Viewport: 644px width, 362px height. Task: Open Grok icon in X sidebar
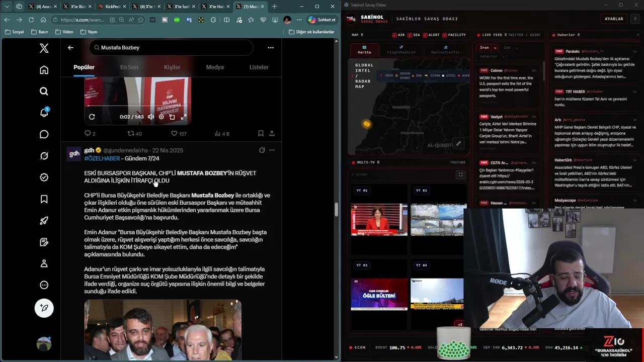(x=44, y=156)
